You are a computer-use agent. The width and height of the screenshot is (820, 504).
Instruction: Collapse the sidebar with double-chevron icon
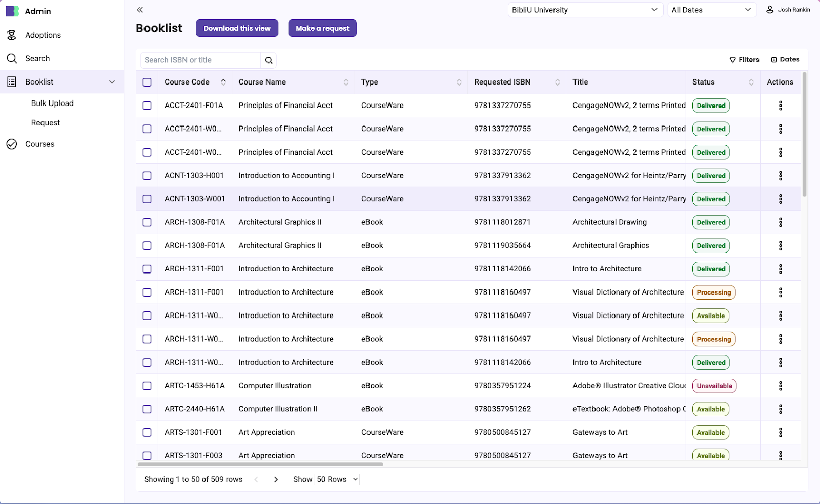(x=140, y=10)
